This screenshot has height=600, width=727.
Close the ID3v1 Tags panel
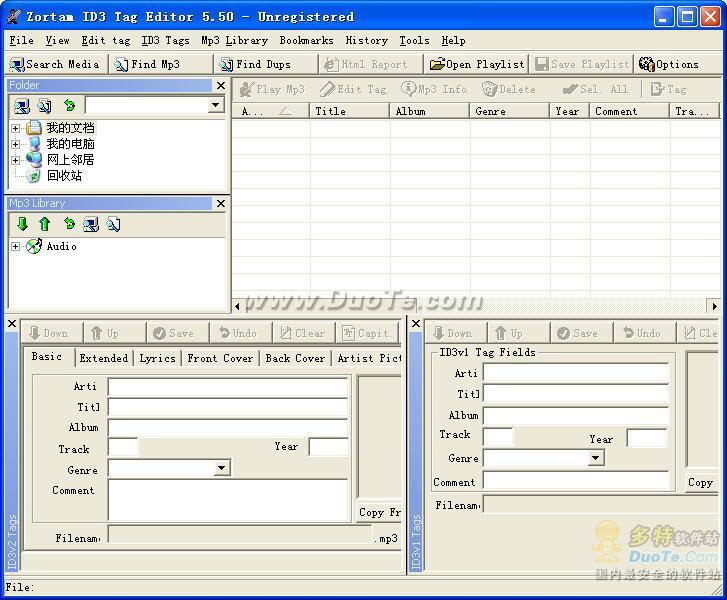point(416,324)
